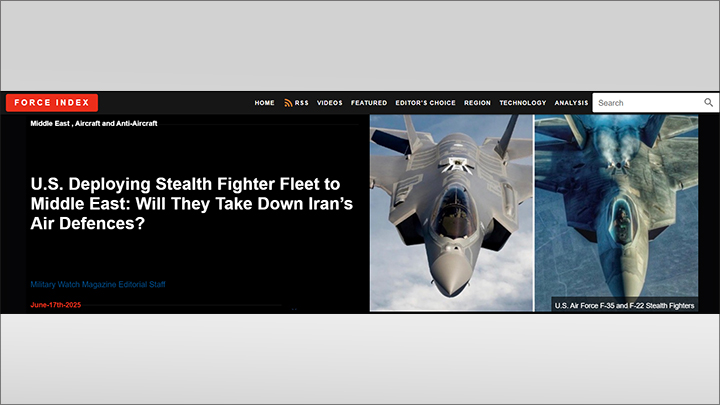Click the RSS text label

pyautogui.click(x=302, y=103)
